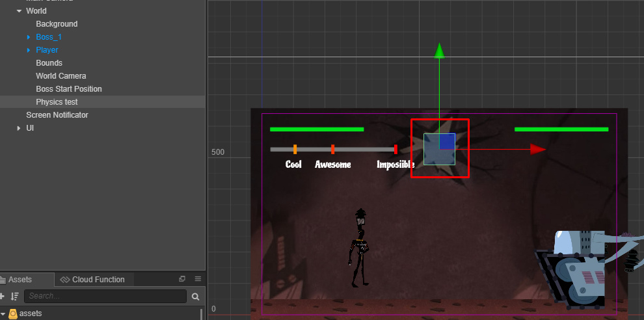Viewport: 644px width, 320px height.
Task: Select the Screen Notificator node
Action: pyautogui.click(x=57, y=115)
